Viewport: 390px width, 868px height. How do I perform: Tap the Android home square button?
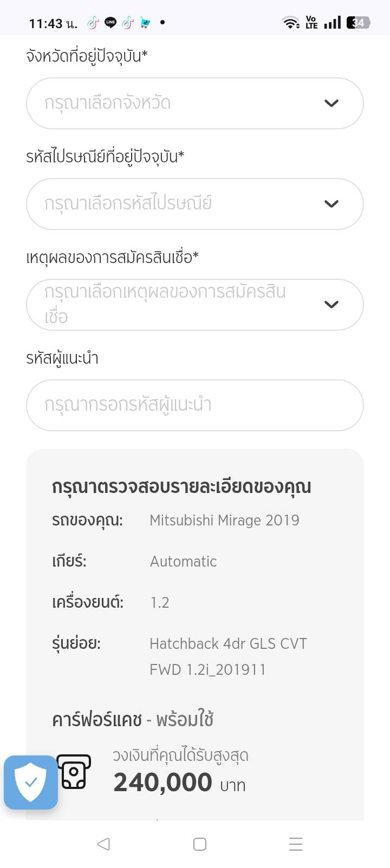coord(200,844)
